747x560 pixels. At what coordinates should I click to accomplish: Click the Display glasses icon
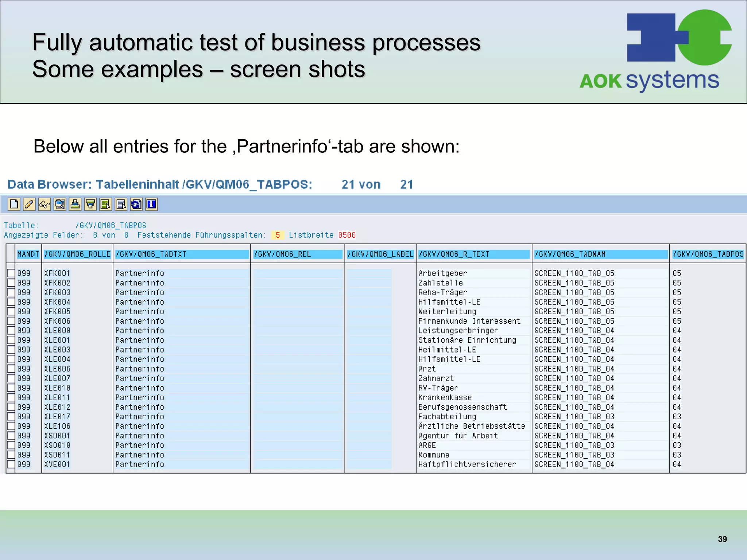pos(44,204)
